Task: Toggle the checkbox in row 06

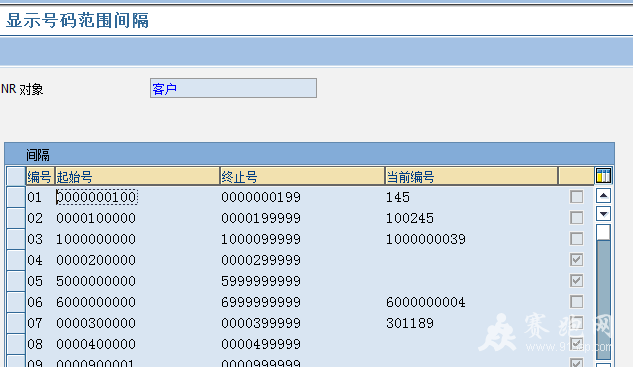Action: tap(576, 302)
